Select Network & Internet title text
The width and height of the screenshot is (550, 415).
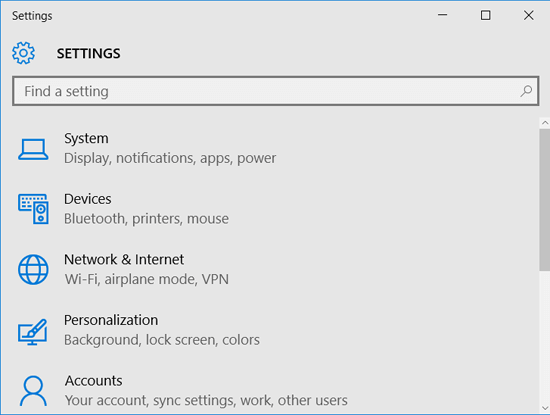pyautogui.click(x=124, y=260)
